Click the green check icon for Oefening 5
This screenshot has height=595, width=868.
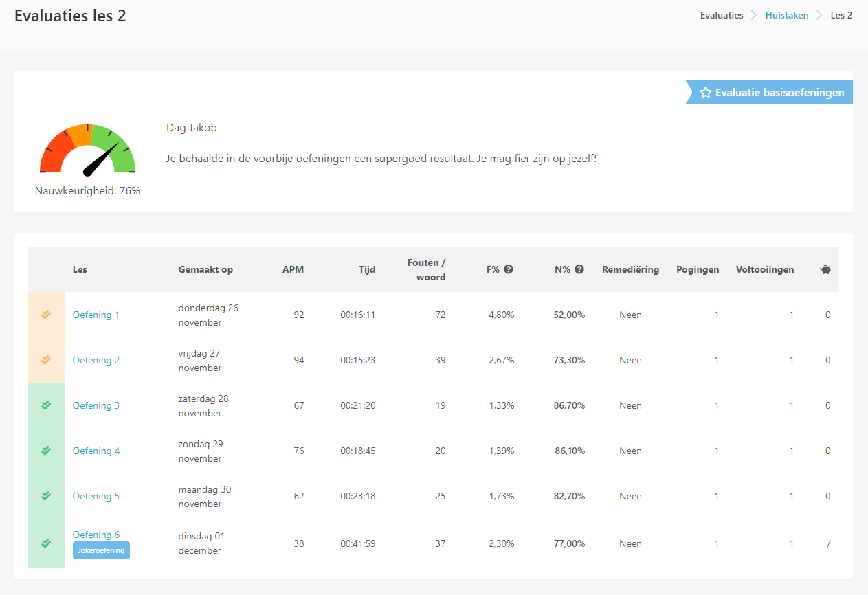pyautogui.click(x=46, y=496)
